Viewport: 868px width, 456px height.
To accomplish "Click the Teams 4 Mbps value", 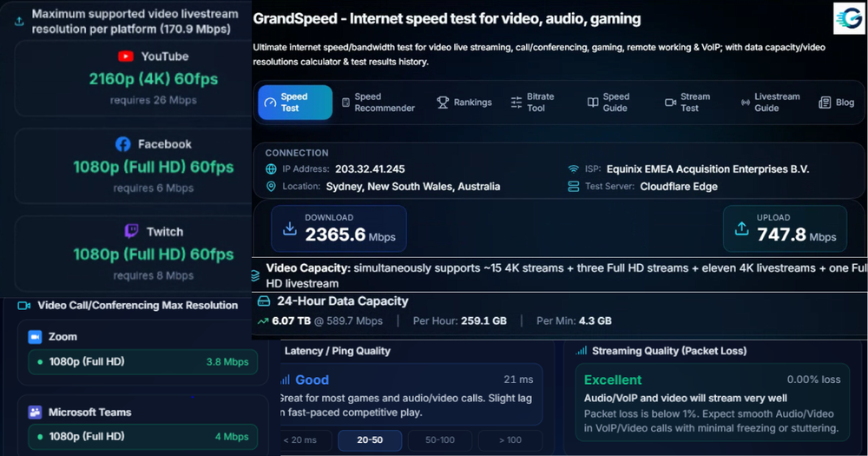I will pos(232,437).
